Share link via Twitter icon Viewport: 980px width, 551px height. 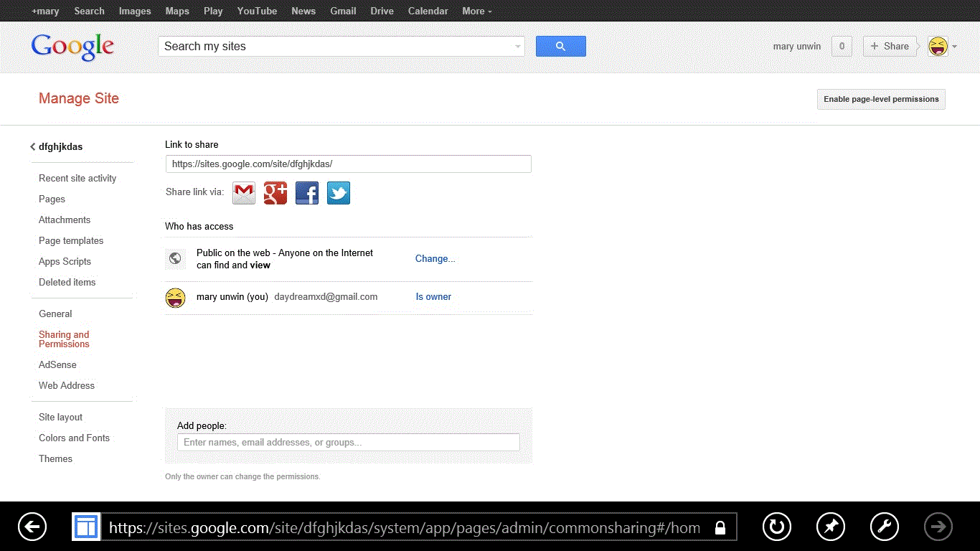[339, 193]
